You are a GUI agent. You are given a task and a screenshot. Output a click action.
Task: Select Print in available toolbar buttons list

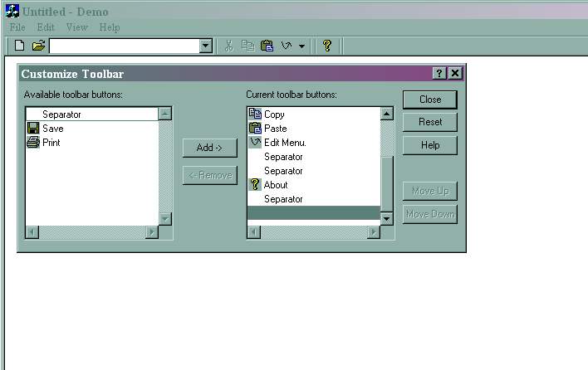(51, 143)
